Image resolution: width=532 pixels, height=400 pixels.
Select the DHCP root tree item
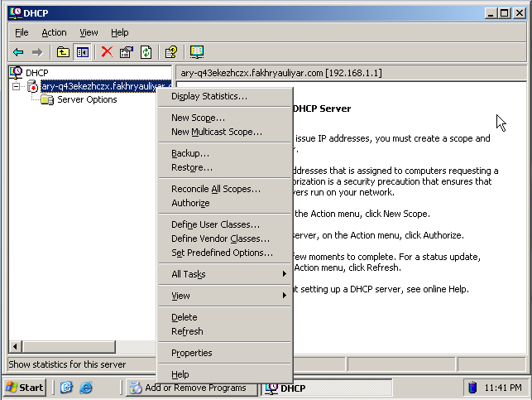tap(37, 73)
